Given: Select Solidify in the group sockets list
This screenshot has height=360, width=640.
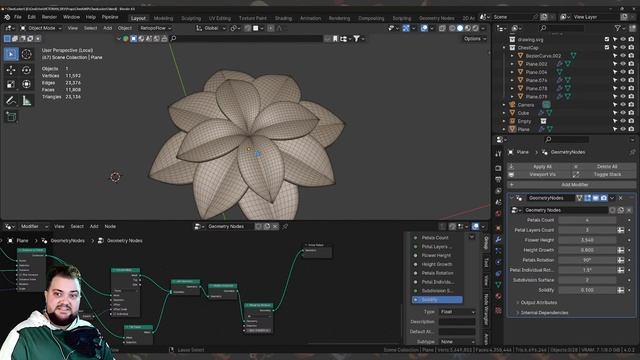Looking at the screenshot, I should tap(437, 300).
